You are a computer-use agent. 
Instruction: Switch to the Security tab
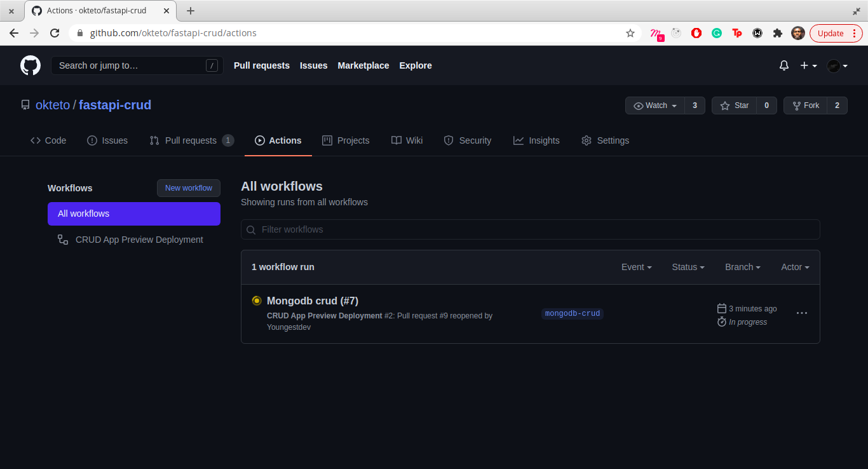(x=468, y=140)
